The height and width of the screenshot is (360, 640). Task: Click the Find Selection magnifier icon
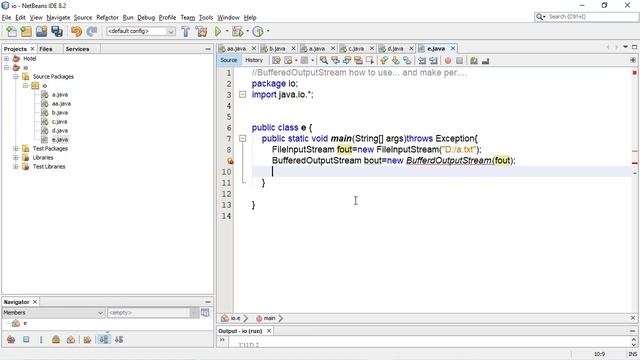coord(324,60)
